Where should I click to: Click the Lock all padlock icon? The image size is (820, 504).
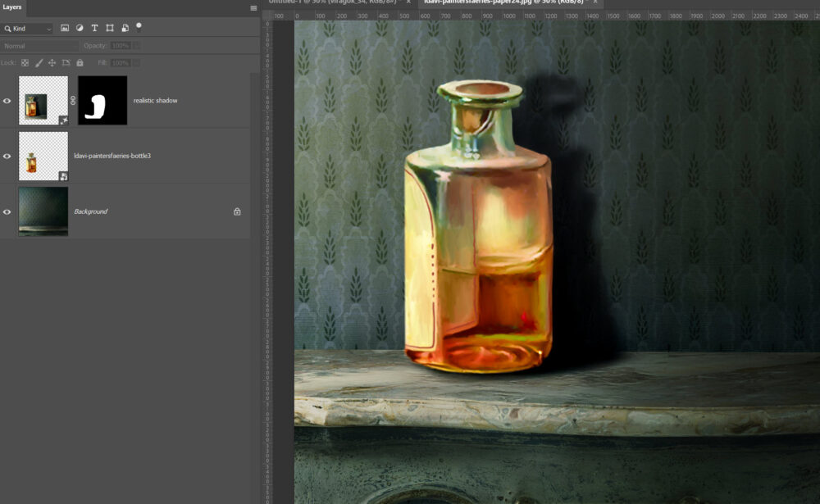tap(80, 63)
